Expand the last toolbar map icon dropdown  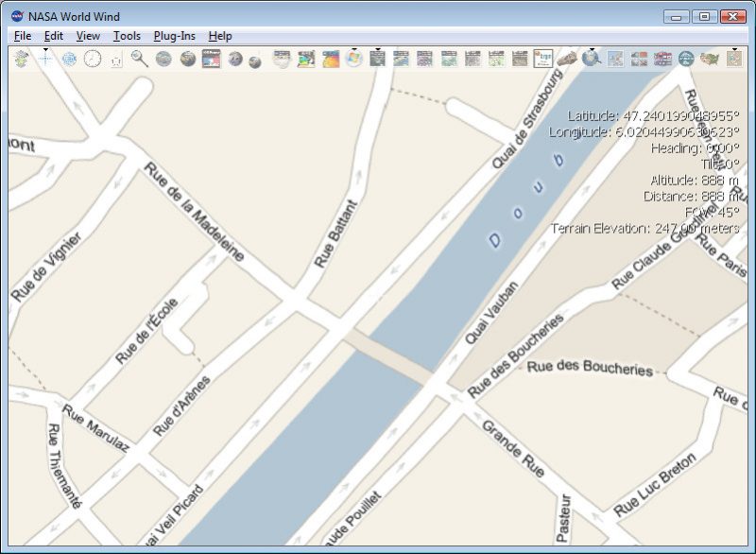click(x=734, y=49)
